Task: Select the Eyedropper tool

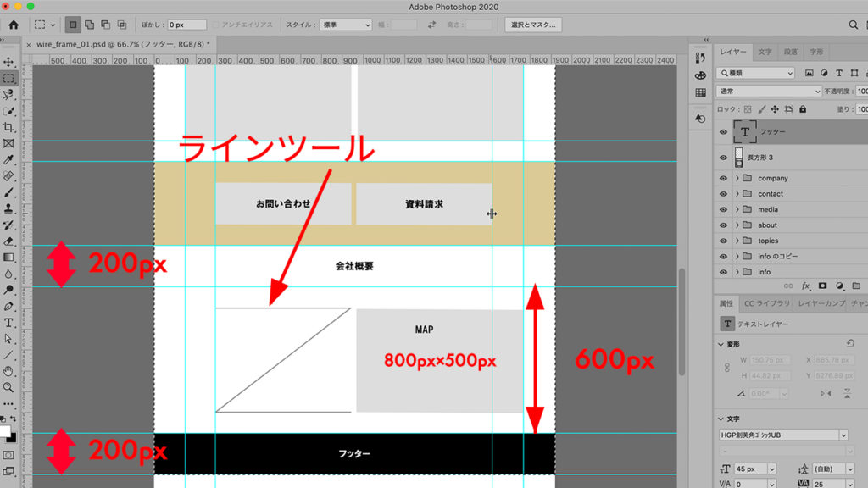Action: (x=8, y=160)
